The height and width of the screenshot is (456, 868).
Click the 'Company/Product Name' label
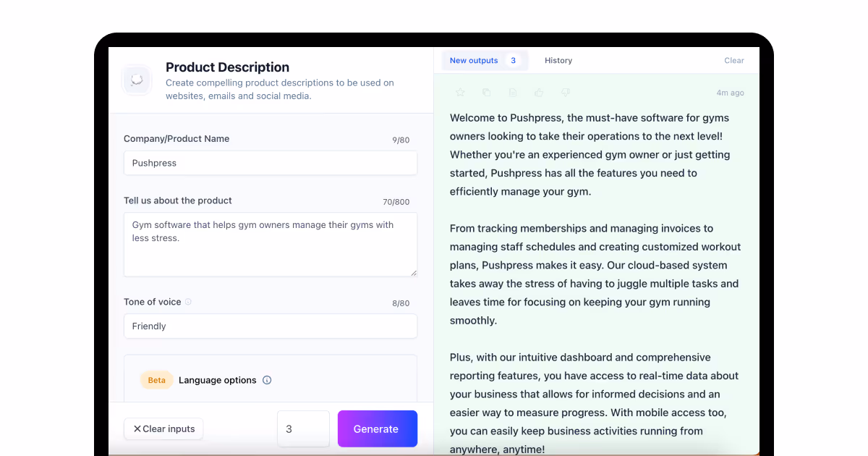coord(176,139)
